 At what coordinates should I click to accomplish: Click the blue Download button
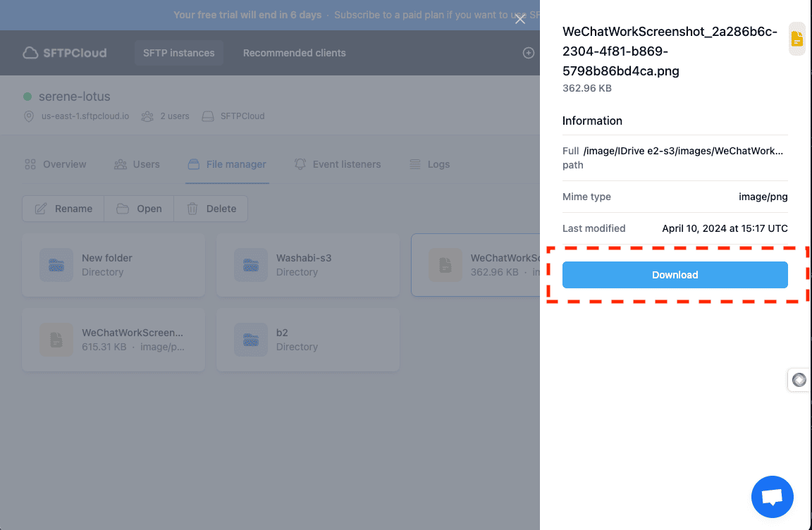pyautogui.click(x=675, y=275)
